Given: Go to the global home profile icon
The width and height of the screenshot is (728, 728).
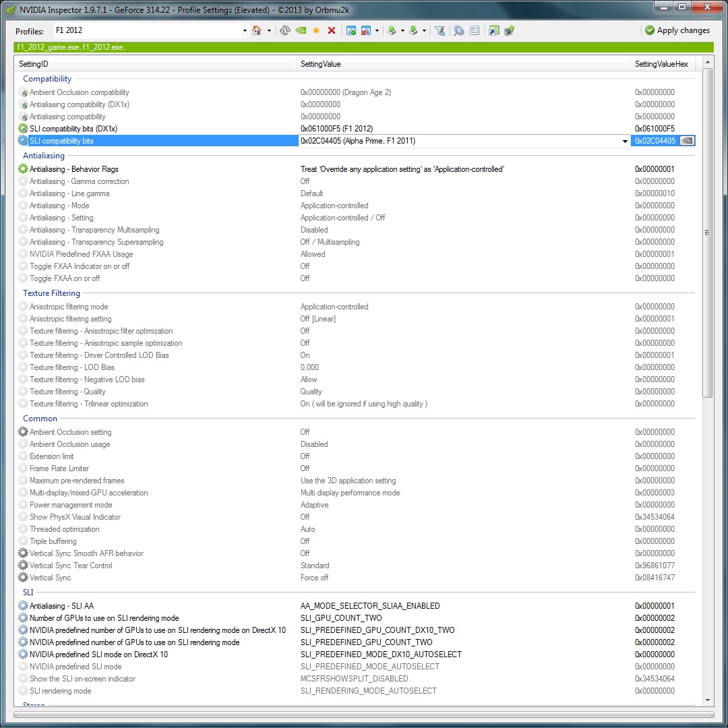Looking at the screenshot, I should coord(257,30).
